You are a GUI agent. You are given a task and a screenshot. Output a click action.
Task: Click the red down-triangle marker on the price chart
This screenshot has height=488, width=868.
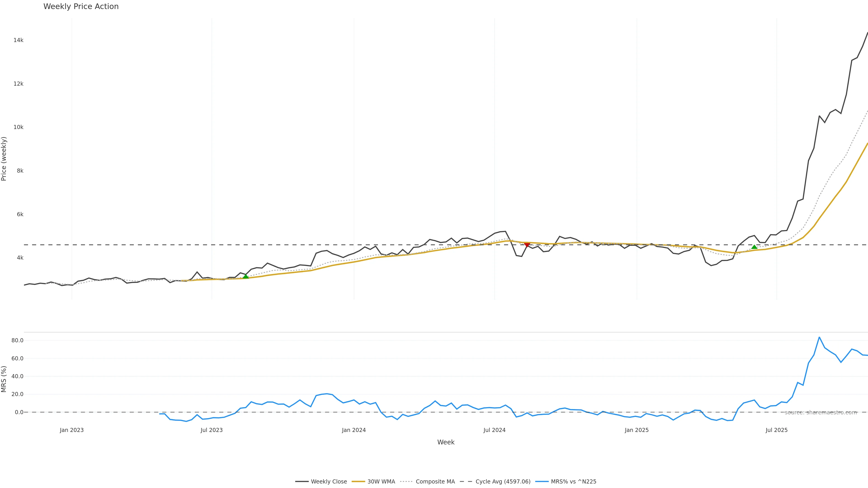pyautogui.click(x=527, y=244)
